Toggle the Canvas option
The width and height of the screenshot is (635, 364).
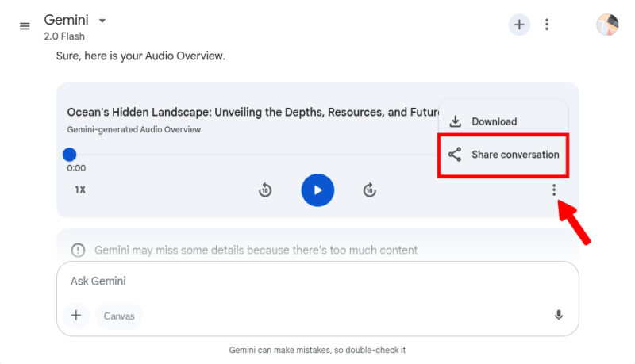tap(119, 316)
